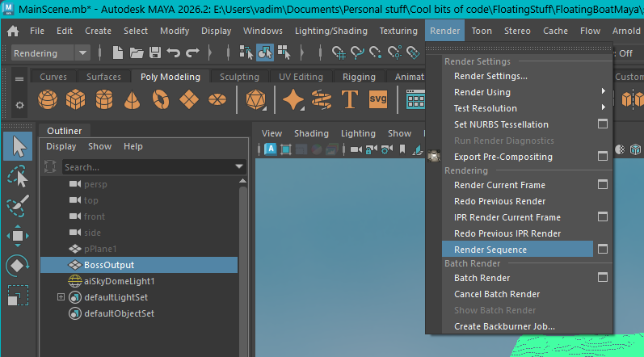Image resolution: width=644 pixels, height=357 pixels.
Task: Open the Rendering menu set dropdown
Action: 82,53
